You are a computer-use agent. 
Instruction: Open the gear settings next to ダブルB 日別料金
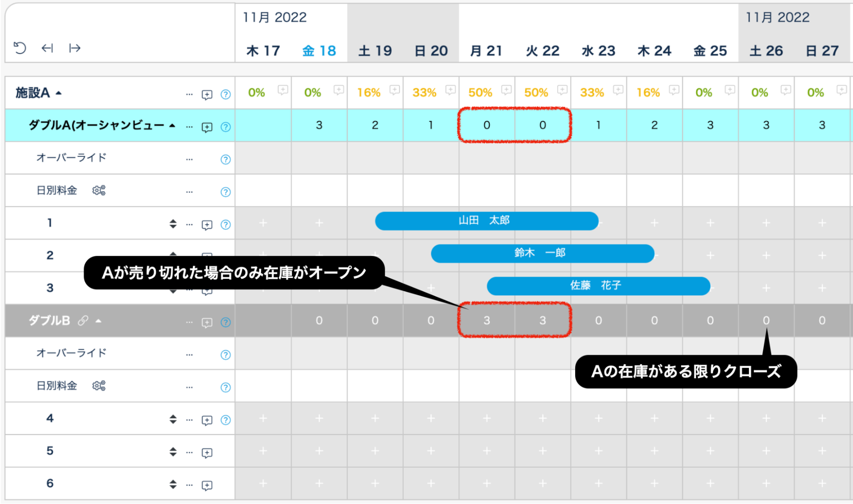coord(99,385)
